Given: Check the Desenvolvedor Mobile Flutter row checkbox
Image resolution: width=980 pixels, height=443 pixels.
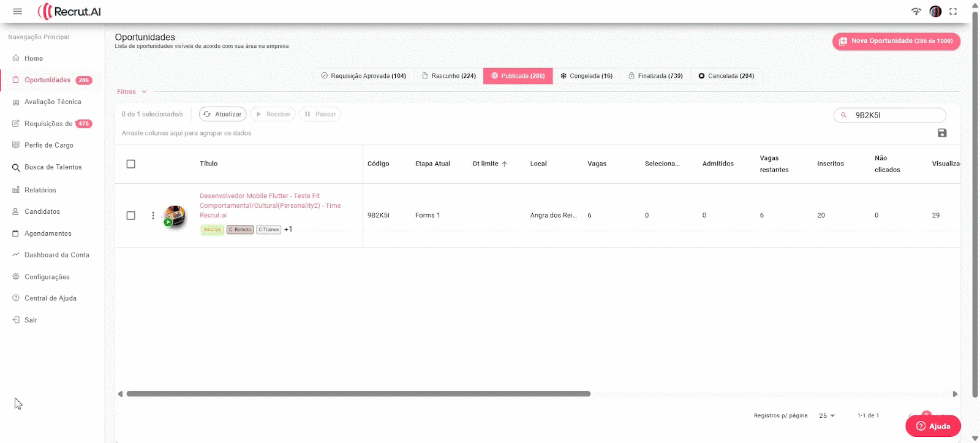Looking at the screenshot, I should point(130,216).
